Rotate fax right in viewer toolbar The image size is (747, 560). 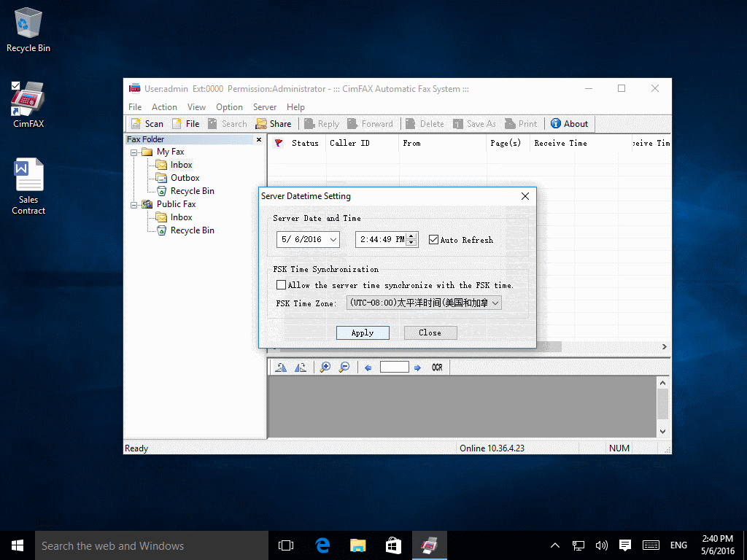300,367
